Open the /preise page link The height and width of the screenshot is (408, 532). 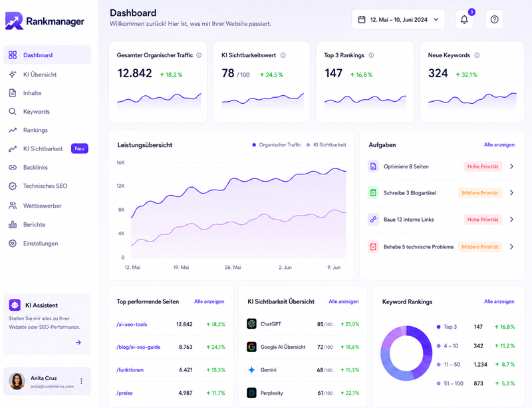[124, 393]
